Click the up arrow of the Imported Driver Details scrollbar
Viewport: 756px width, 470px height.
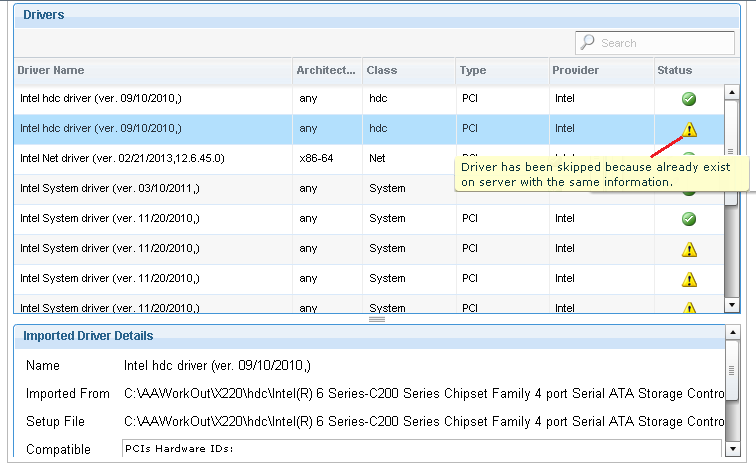[732, 332]
